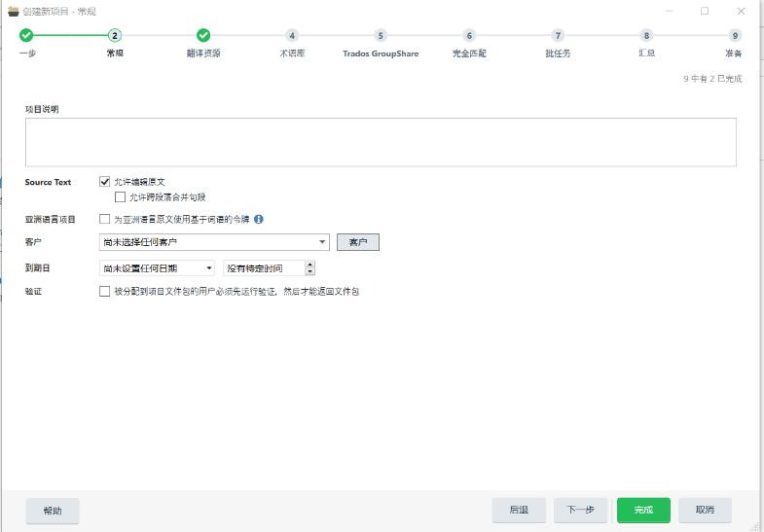Click the green 完成 button
This screenshot has width=764, height=532.
tap(643, 510)
